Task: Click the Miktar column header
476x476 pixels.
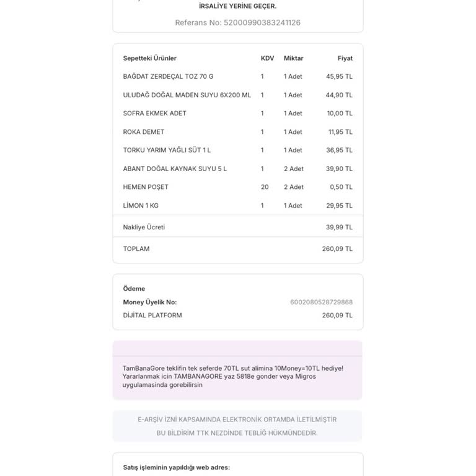Action: (x=294, y=58)
